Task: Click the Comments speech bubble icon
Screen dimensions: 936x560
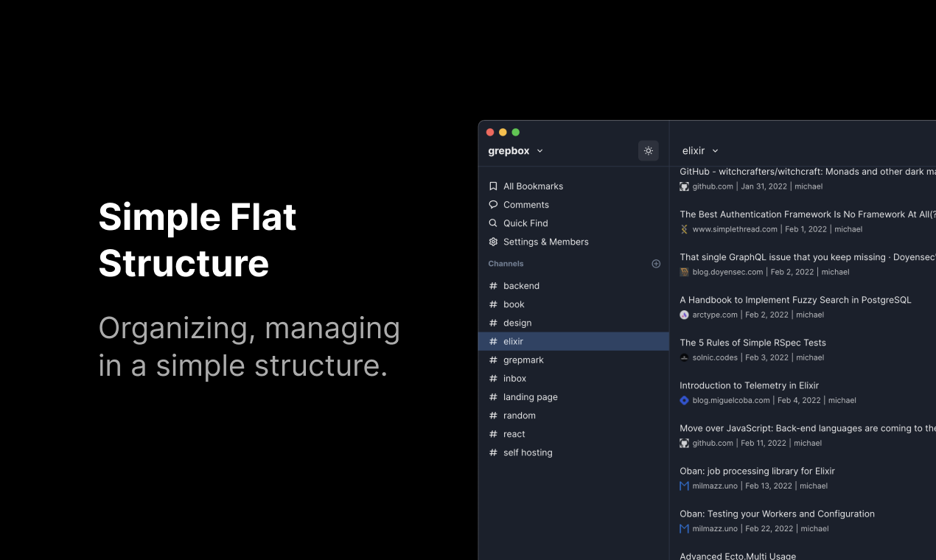Action: [493, 205]
